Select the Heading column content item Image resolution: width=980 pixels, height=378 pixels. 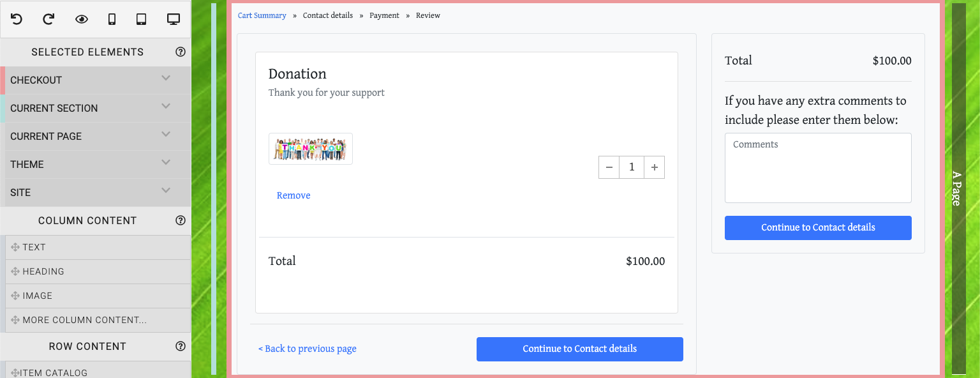coord(43,271)
